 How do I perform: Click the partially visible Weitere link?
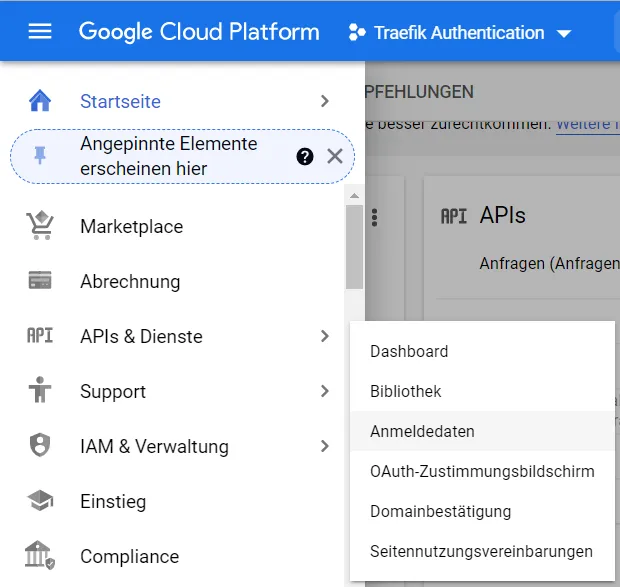(588, 125)
